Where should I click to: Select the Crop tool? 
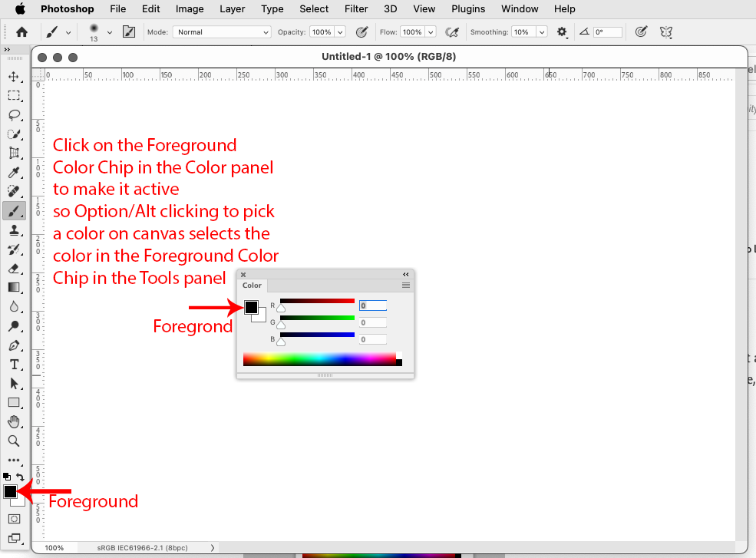click(14, 154)
